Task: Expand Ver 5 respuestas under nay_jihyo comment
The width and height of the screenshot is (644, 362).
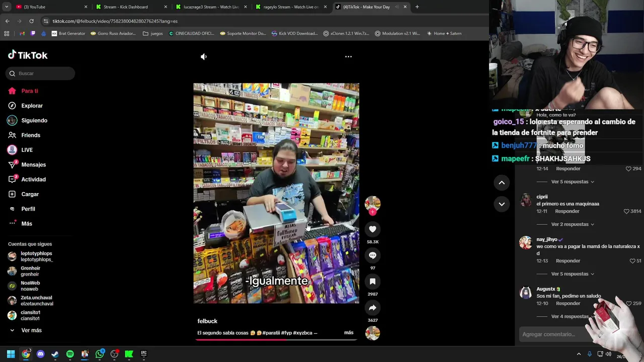Action: 570,274
